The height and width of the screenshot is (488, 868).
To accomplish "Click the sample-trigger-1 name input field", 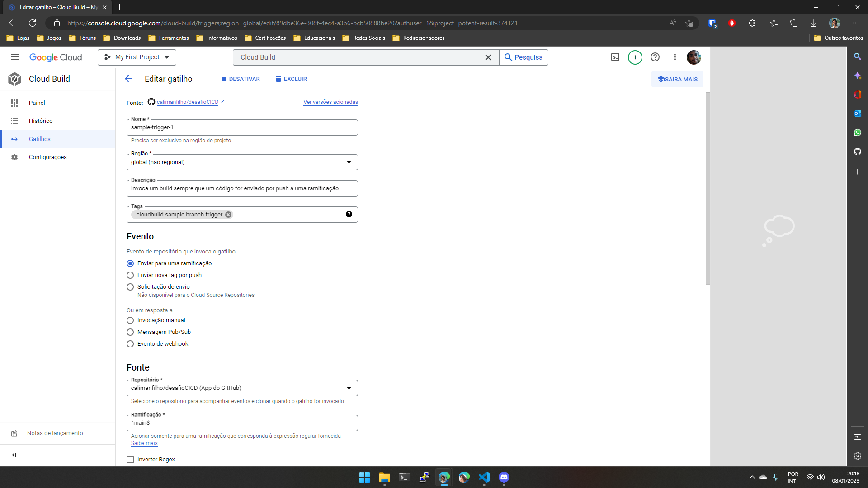I will (242, 127).
